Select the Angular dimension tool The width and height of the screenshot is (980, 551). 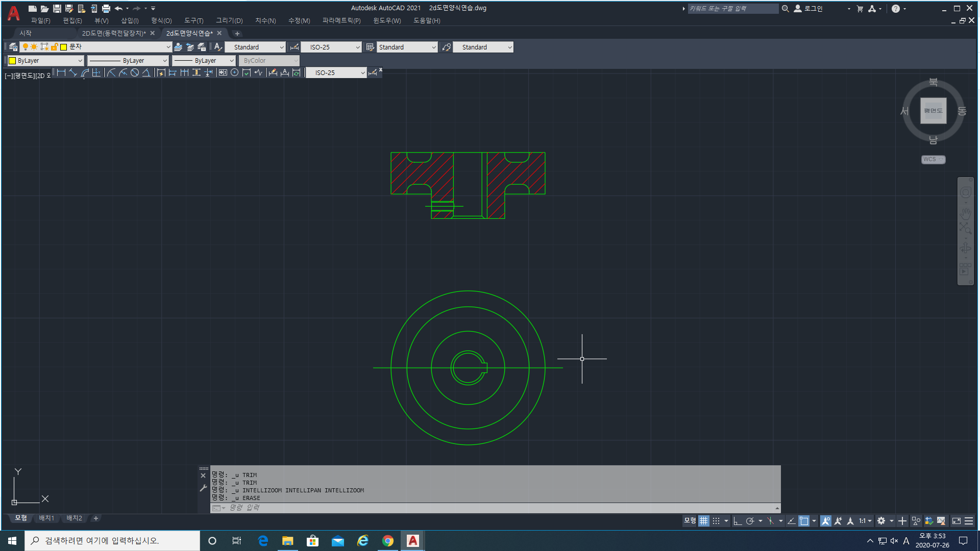[x=146, y=73]
